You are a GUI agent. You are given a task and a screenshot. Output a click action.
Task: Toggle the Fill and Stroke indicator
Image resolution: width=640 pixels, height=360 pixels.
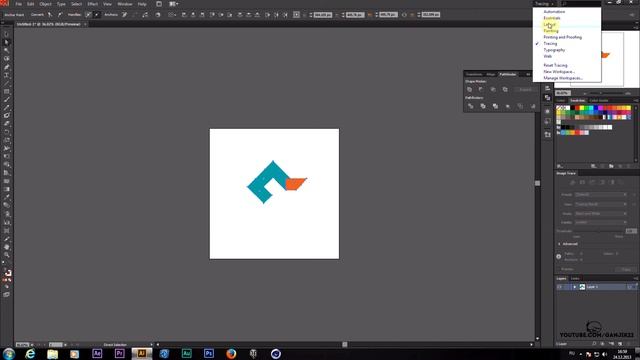7,273
